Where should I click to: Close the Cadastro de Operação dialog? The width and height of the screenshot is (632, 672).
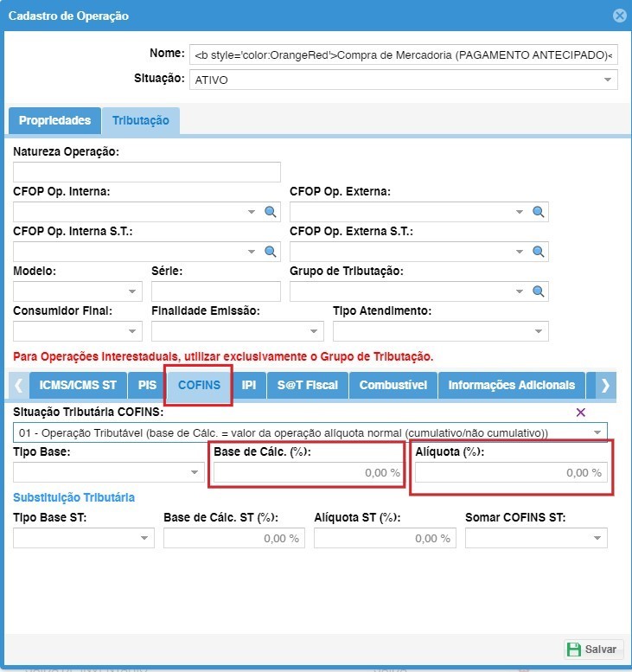619,16
